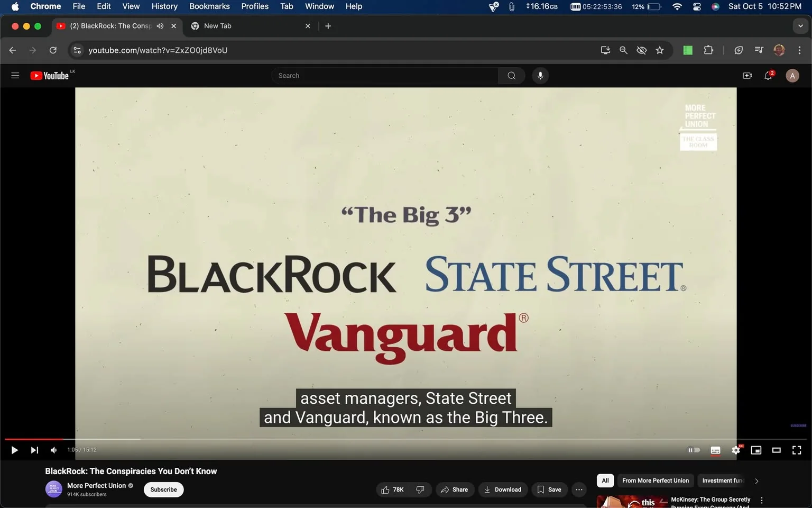
Task: Download the video
Action: pos(503,489)
